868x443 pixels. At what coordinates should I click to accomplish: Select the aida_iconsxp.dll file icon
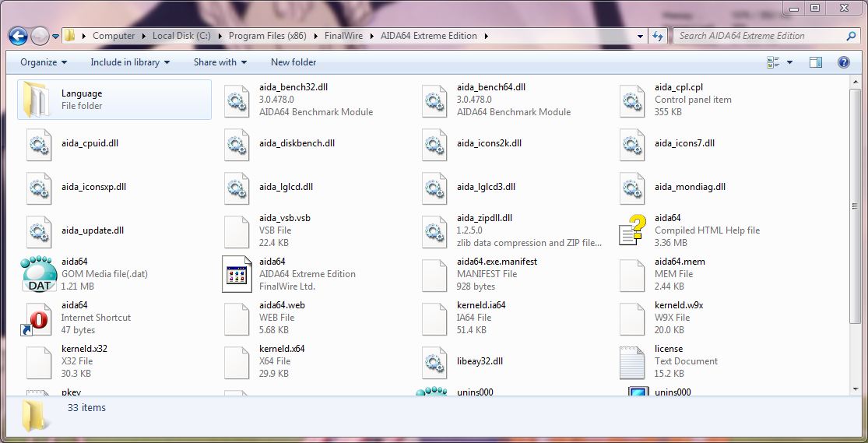[39, 188]
